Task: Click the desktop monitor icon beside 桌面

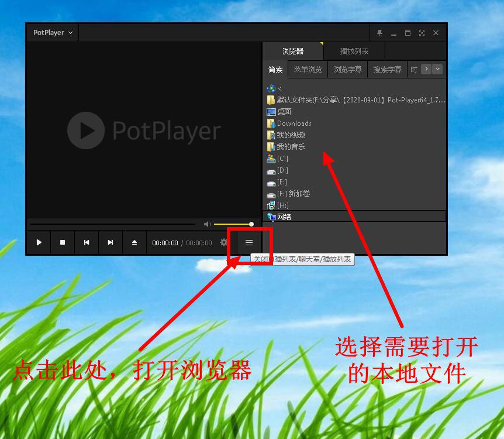Action: (271, 112)
